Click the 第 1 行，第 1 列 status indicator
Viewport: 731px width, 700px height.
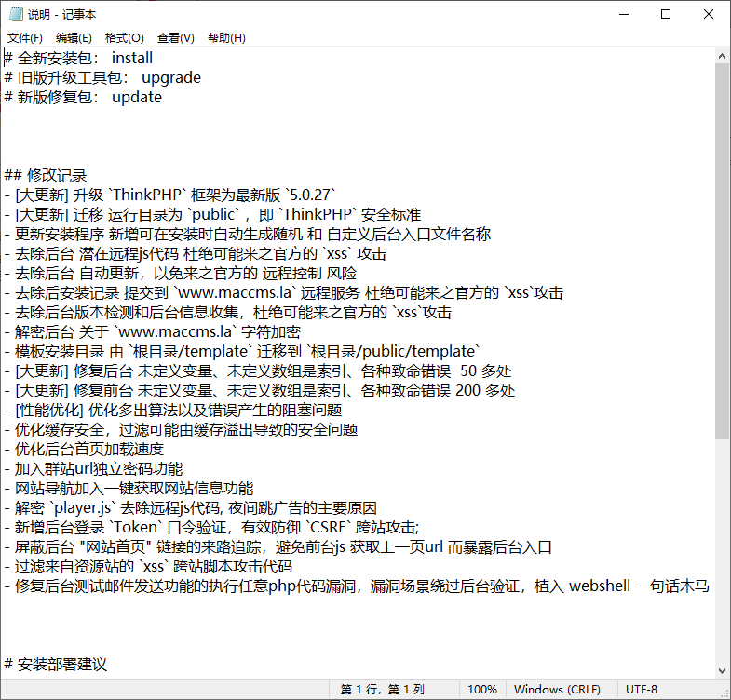click(382, 690)
